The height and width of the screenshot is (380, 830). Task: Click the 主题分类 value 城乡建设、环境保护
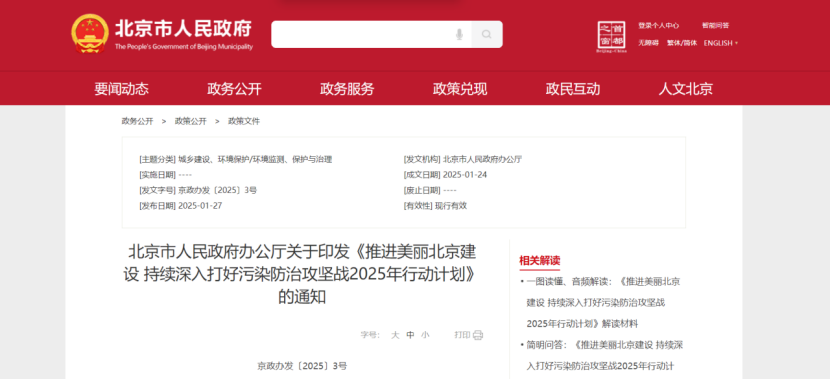point(255,159)
